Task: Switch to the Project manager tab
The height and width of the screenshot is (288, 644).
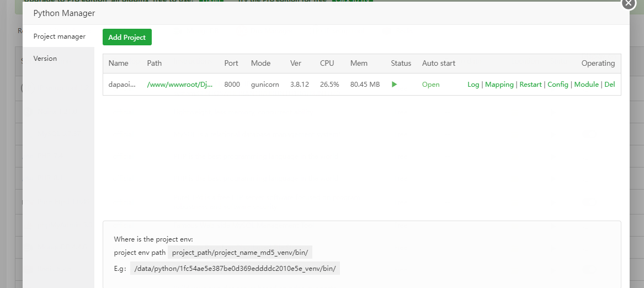Action: click(59, 36)
